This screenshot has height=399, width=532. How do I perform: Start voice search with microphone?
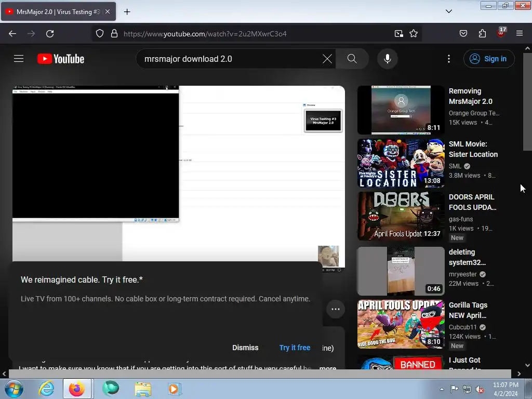tap(387, 59)
